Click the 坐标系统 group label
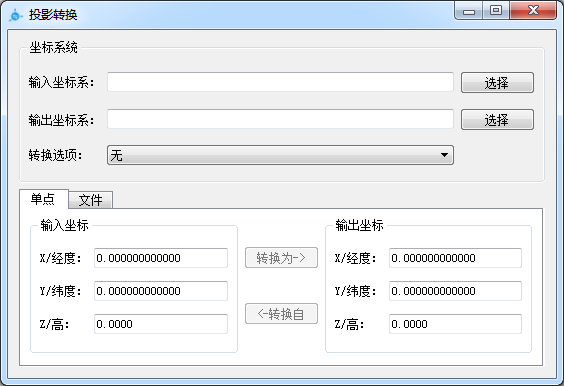Image resolution: width=564 pixels, height=386 pixels. 54,47
